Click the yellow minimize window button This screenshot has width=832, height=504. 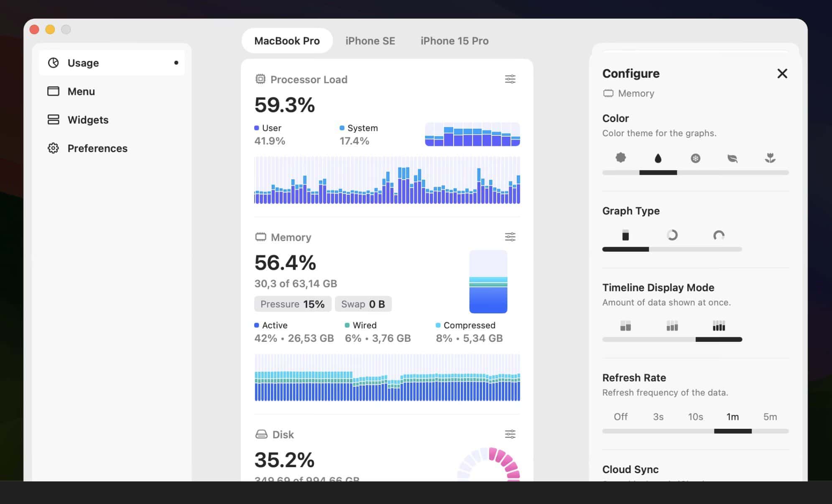[50, 29]
